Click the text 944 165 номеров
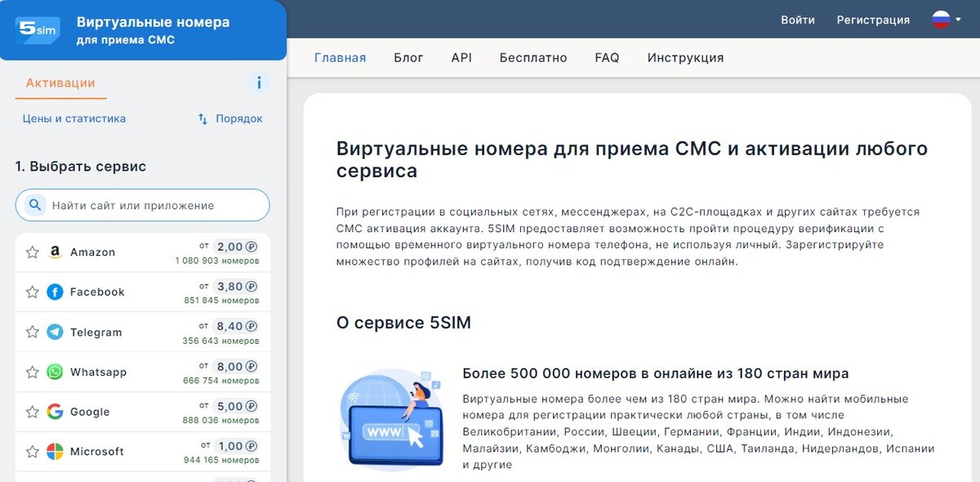The width and height of the screenshot is (980, 482). (221, 461)
